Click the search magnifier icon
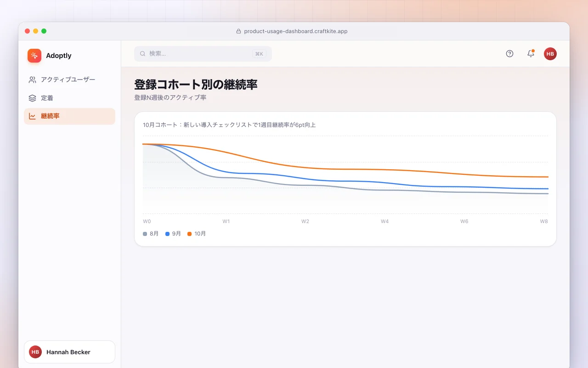This screenshot has height=368, width=588. coord(143,54)
